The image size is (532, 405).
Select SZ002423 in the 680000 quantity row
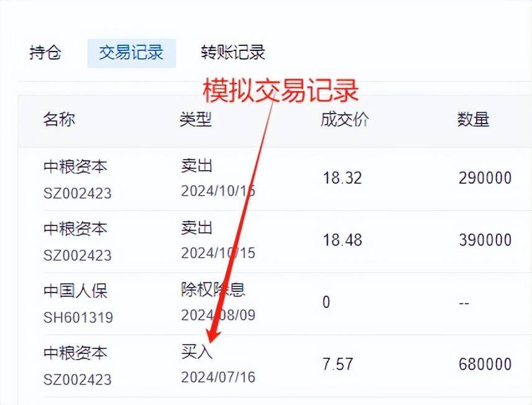pos(77,380)
